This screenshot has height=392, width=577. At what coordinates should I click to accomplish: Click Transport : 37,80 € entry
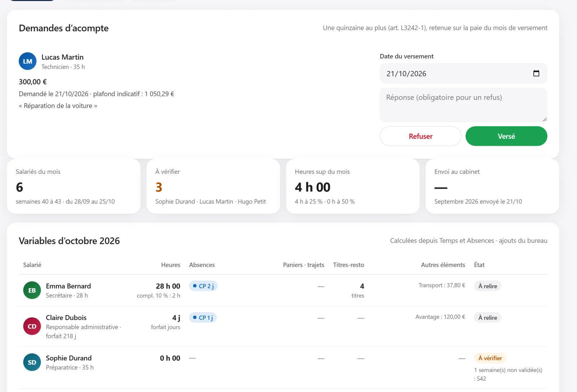point(442,285)
